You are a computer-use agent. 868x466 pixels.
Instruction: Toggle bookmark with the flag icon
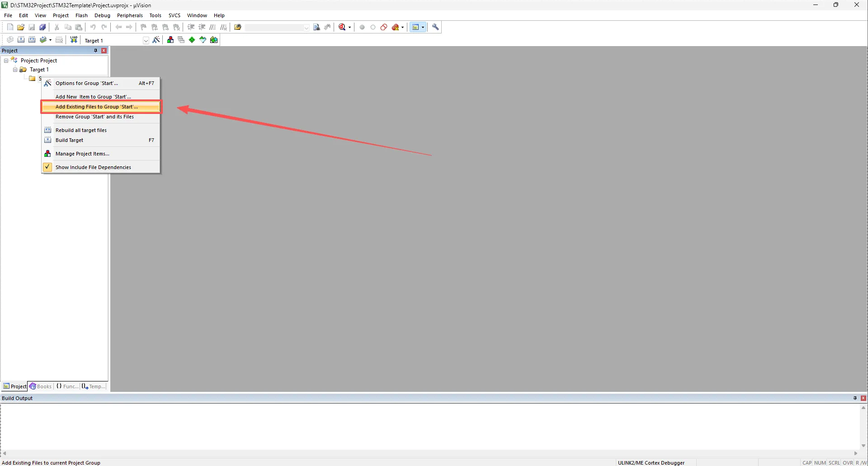144,27
